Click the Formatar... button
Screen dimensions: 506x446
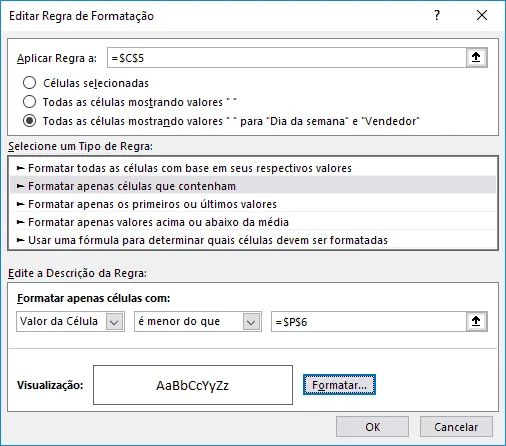click(339, 385)
